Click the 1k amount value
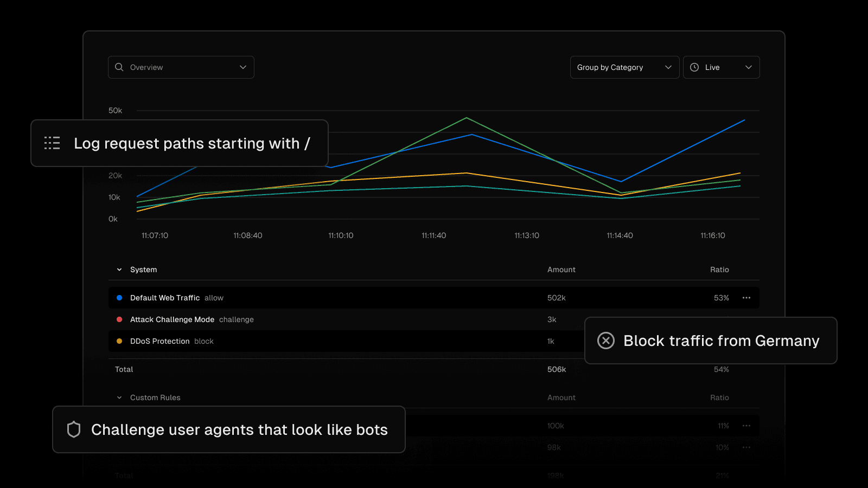Viewport: 868px width, 488px height. click(551, 341)
